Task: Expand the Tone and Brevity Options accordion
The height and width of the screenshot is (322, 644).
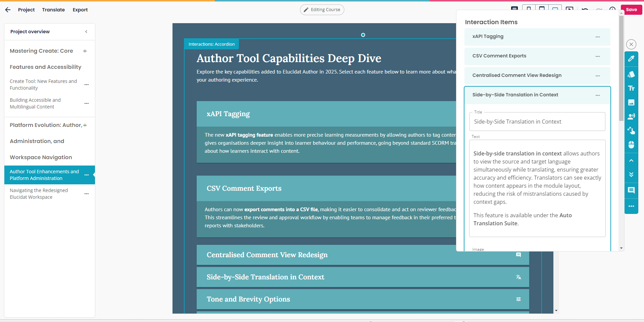Action: coord(363,299)
